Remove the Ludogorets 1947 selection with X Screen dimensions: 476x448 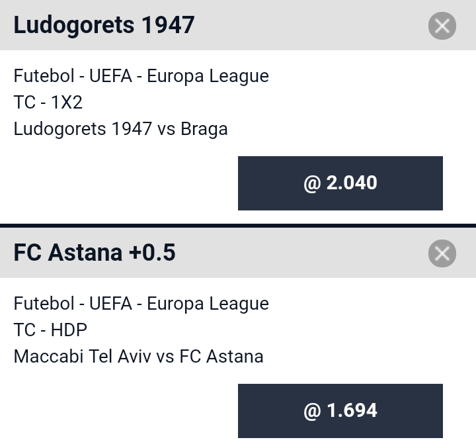point(442,26)
